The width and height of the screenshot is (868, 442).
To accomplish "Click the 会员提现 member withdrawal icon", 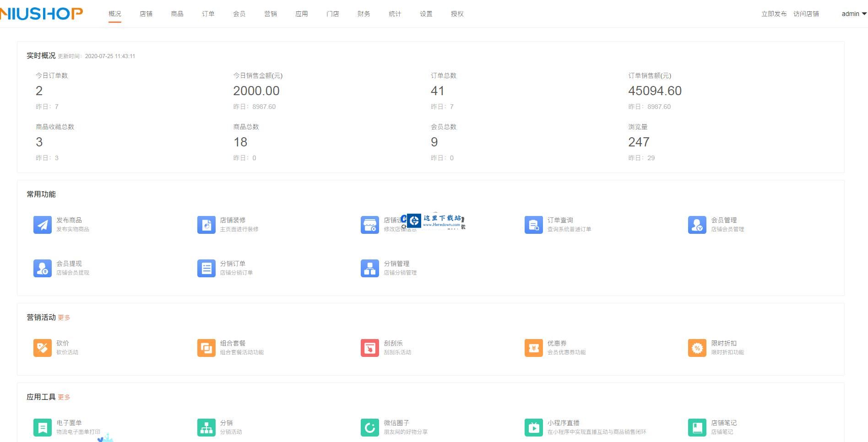I will (42, 268).
